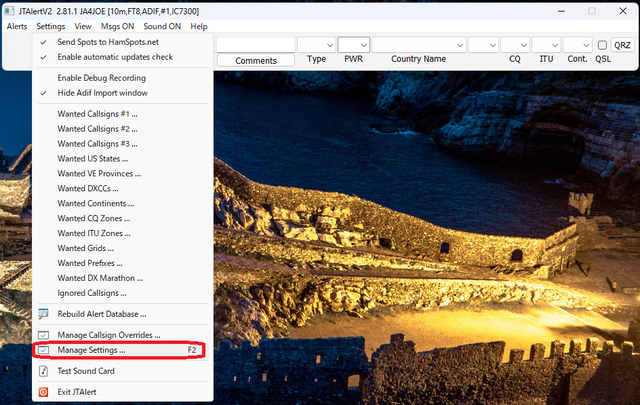Open the Help menu
Viewport: 640px width, 405px height.
click(x=199, y=27)
